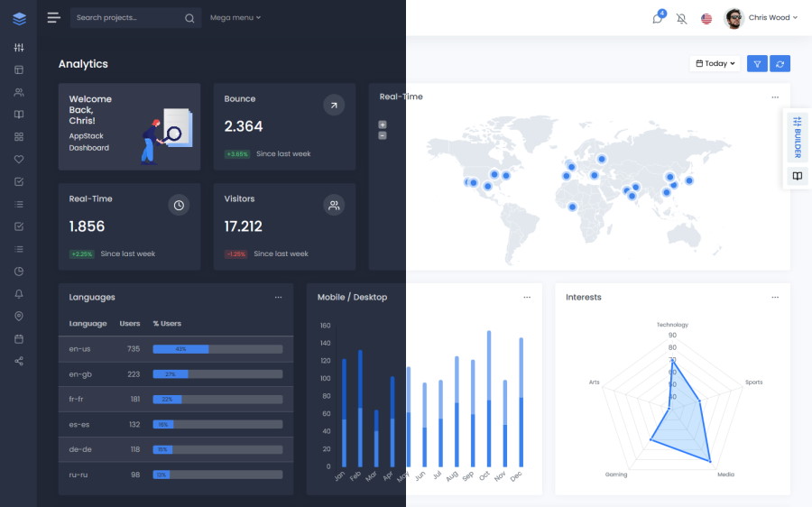This screenshot has height=507, width=812.
Task: Expand the Mega menu dropdown
Action: tap(235, 18)
